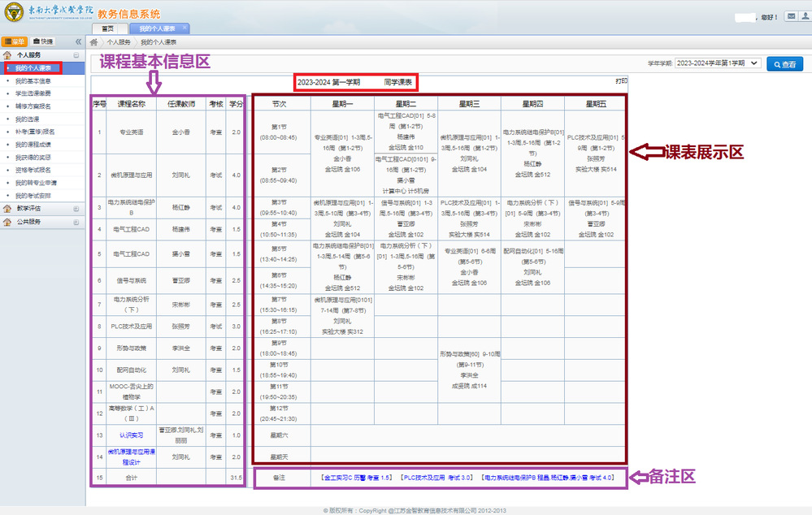The image size is (812, 515).
Task: Click the college logo emblem
Action: tap(14, 15)
